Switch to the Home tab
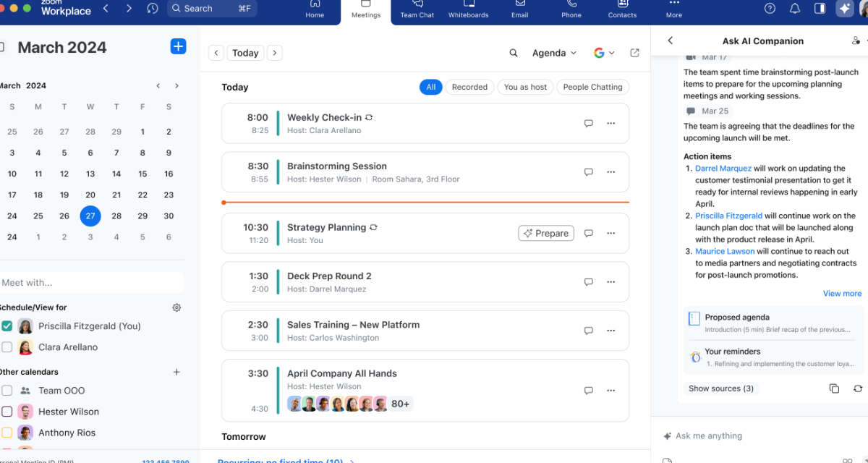This screenshot has width=868, height=463. [x=315, y=10]
